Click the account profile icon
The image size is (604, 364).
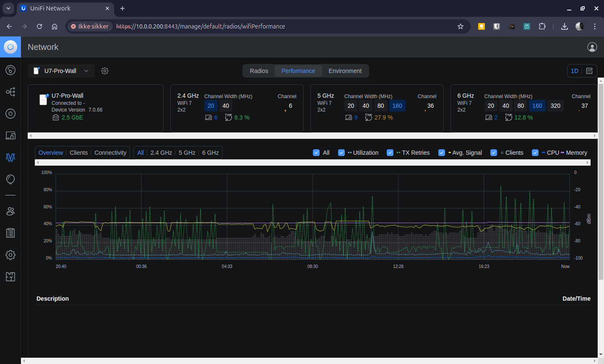click(x=592, y=47)
